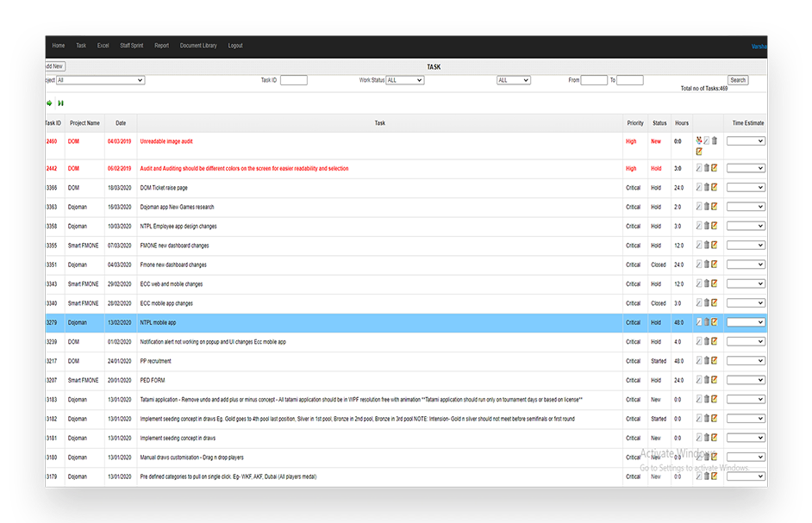
Task: Open notes for Notification alert not working task
Action: click(x=714, y=341)
